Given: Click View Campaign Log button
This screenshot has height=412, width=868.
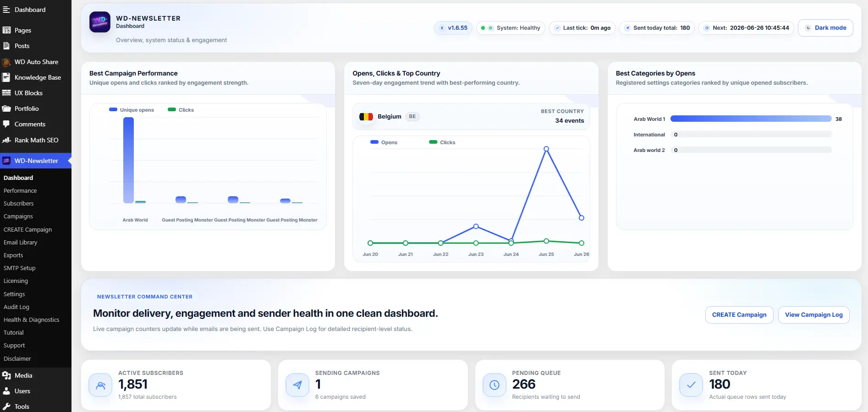Looking at the screenshot, I should point(814,314).
